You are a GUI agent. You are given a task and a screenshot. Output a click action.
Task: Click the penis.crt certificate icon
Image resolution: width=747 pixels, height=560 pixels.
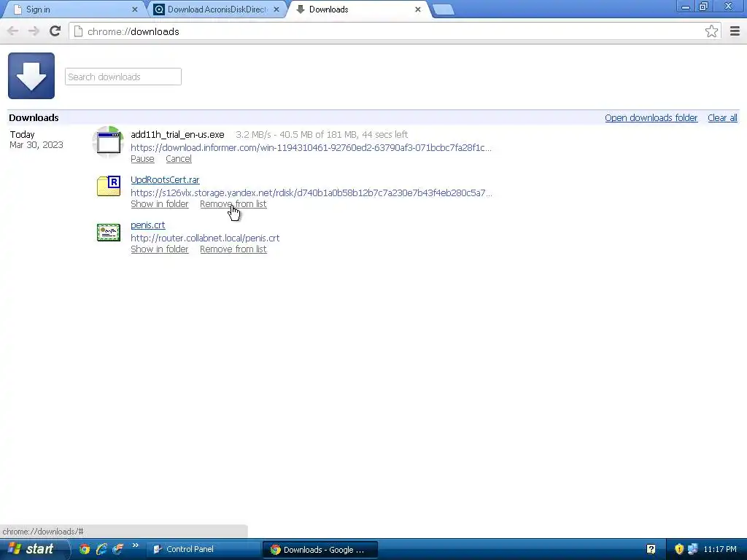[109, 233]
